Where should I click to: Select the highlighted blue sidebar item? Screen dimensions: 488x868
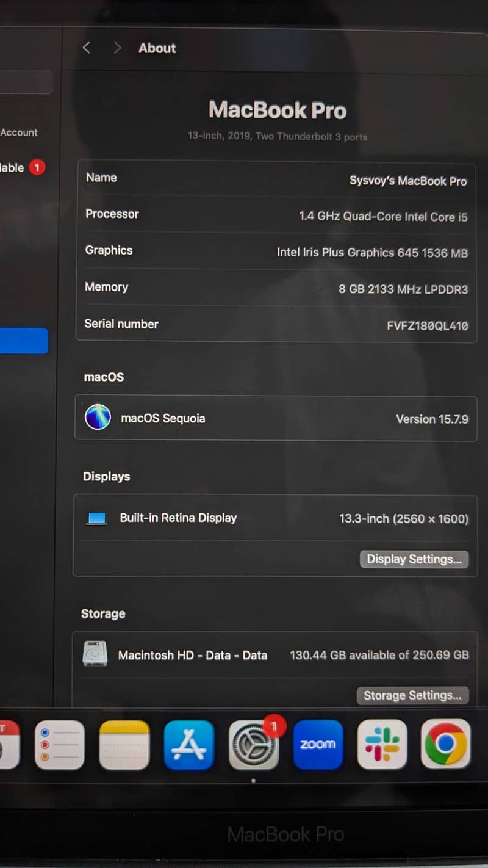coord(24,341)
